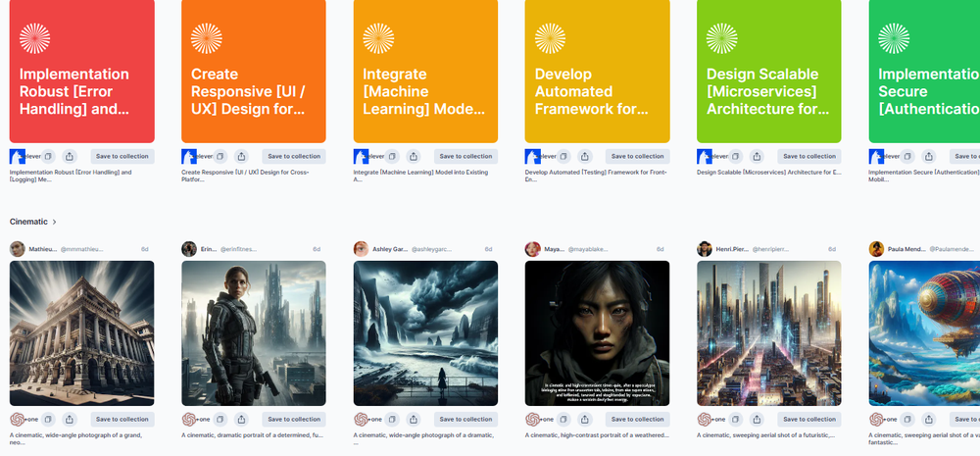Open the armored woman portrait thumbnail
Image resolution: width=980 pixels, height=456 pixels.
(254, 333)
